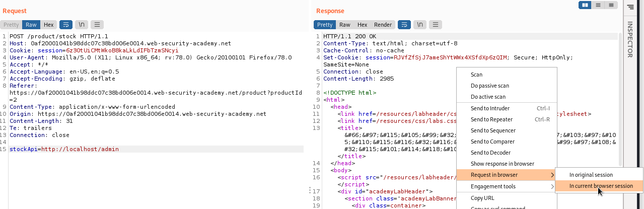Select side-by-side layout icon
This screenshot has width=644, height=209.
coord(586,5)
